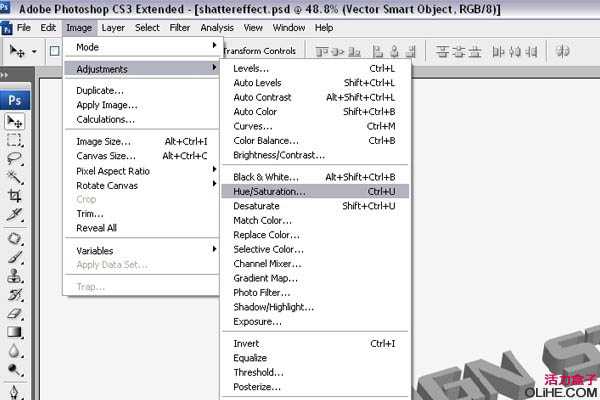Screen dimensions: 600x400
Task: Open the Filter menu
Action: pyautogui.click(x=180, y=28)
